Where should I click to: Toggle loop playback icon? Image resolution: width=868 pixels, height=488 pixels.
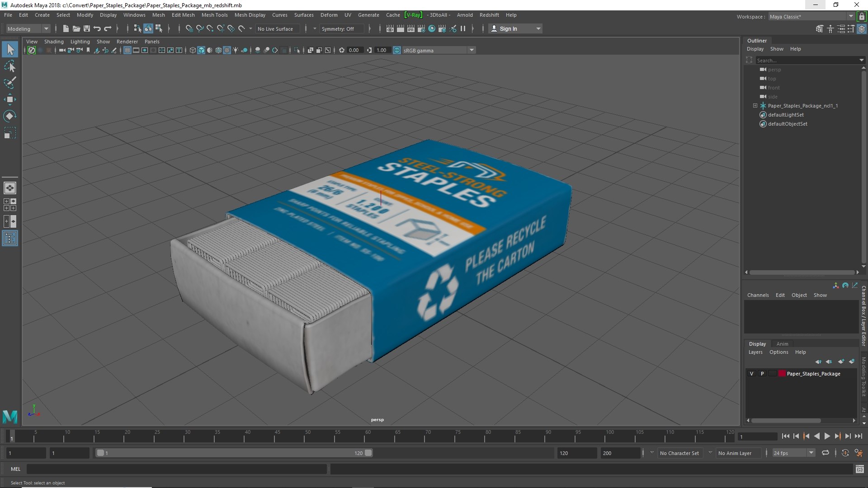(x=826, y=453)
